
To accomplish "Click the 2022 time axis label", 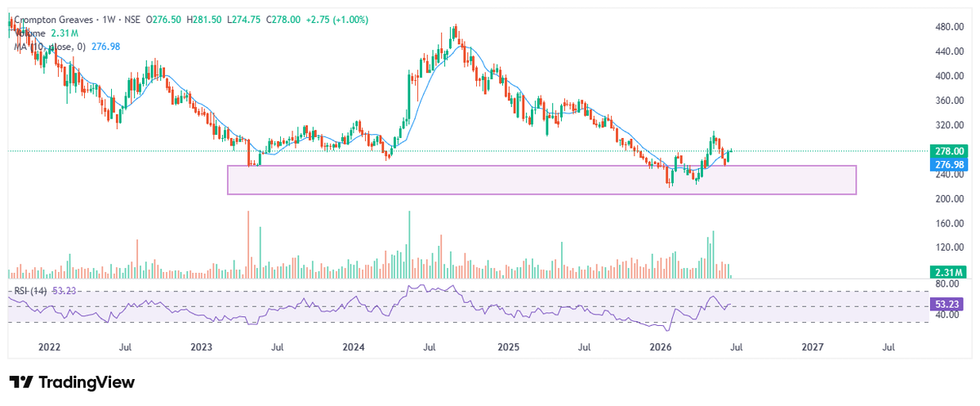I will (x=50, y=347).
